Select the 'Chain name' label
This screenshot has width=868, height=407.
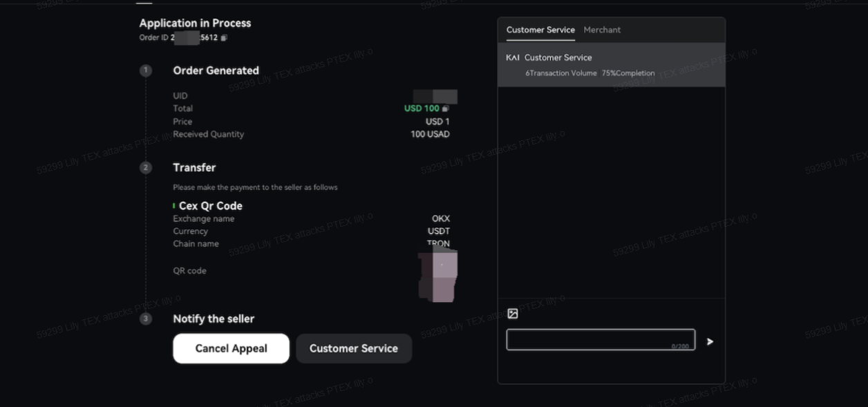(196, 243)
